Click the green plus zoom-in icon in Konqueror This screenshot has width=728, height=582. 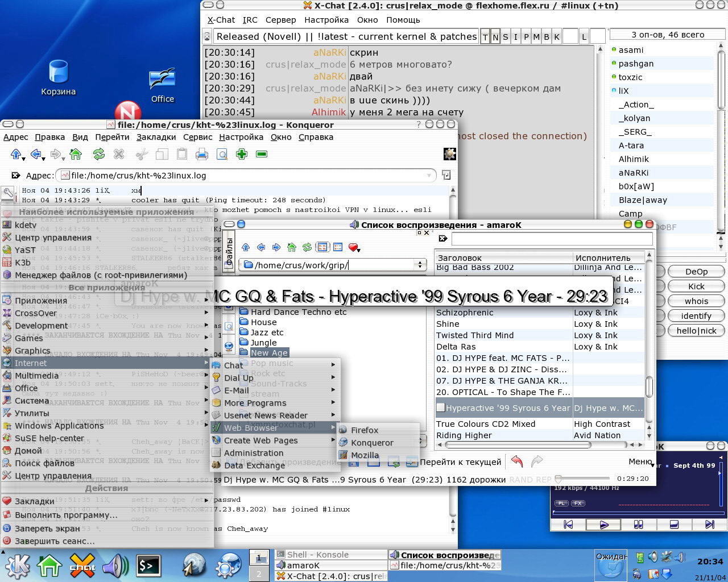coord(242,154)
